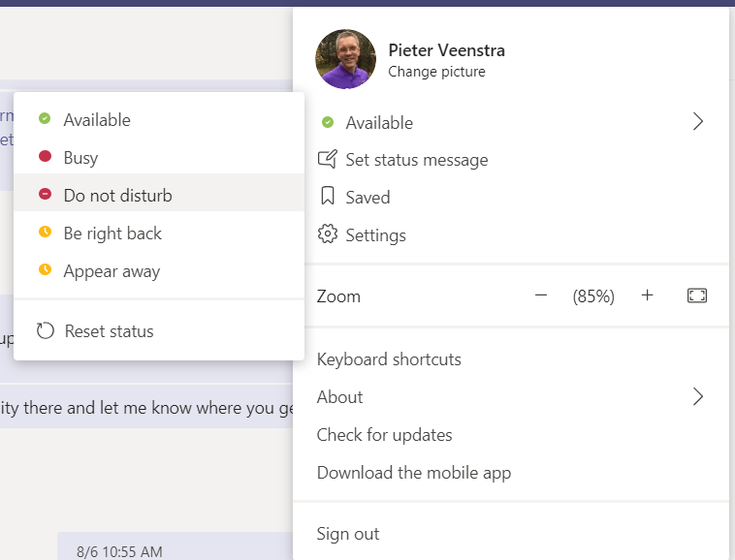Click chat message about letting me know
This screenshot has height=560, width=735.
(x=146, y=407)
